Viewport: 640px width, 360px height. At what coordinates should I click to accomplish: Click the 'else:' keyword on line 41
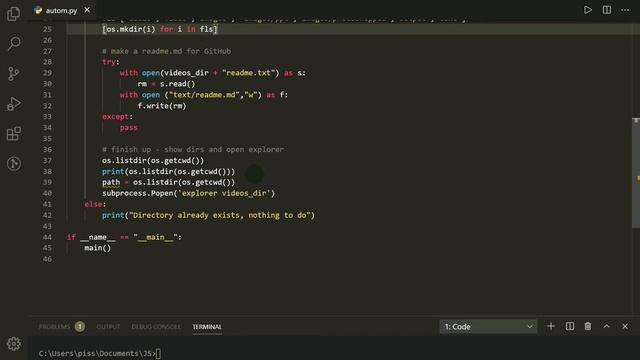click(95, 204)
